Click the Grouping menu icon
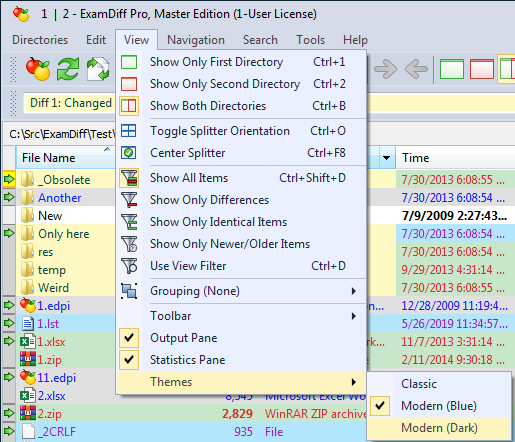Image resolution: width=515 pixels, height=442 pixels. [129, 291]
